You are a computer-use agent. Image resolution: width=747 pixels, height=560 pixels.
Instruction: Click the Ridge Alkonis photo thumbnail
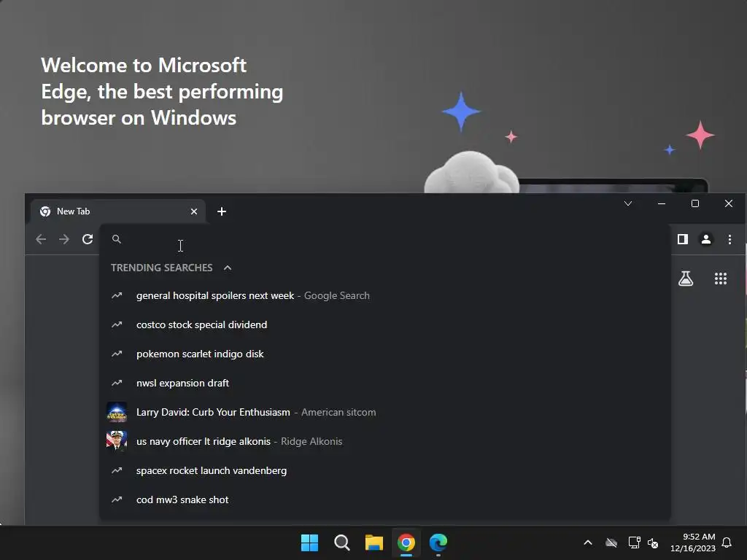(117, 441)
